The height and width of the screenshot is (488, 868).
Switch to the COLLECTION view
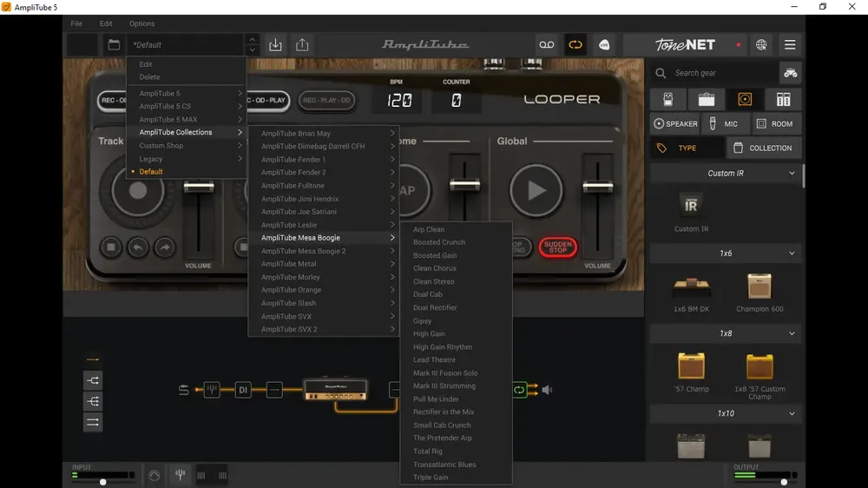point(764,148)
